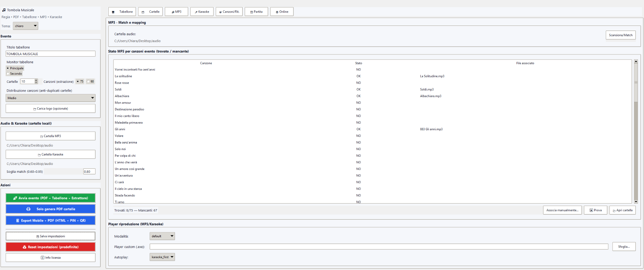644x270 pixels.
Task: Choose 90 canzoni for estrazione
Action: 88,82
